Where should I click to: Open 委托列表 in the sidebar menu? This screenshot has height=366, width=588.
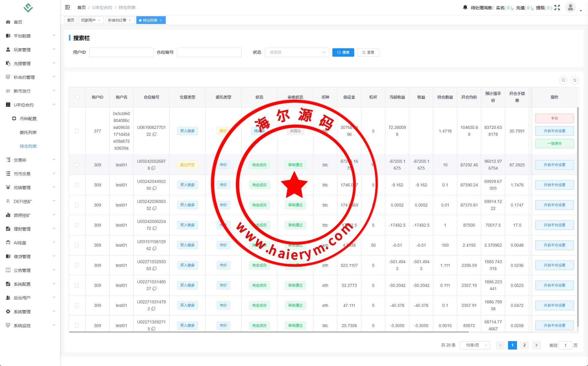[x=28, y=132]
